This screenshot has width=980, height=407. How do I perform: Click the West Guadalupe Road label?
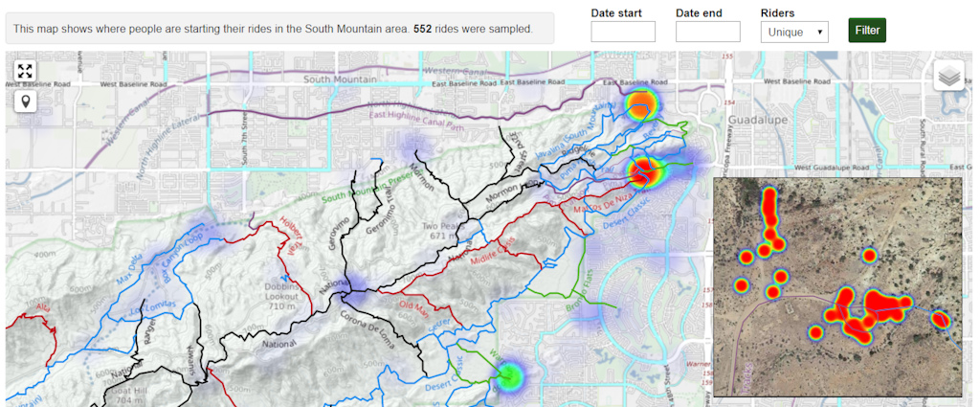tap(832, 169)
